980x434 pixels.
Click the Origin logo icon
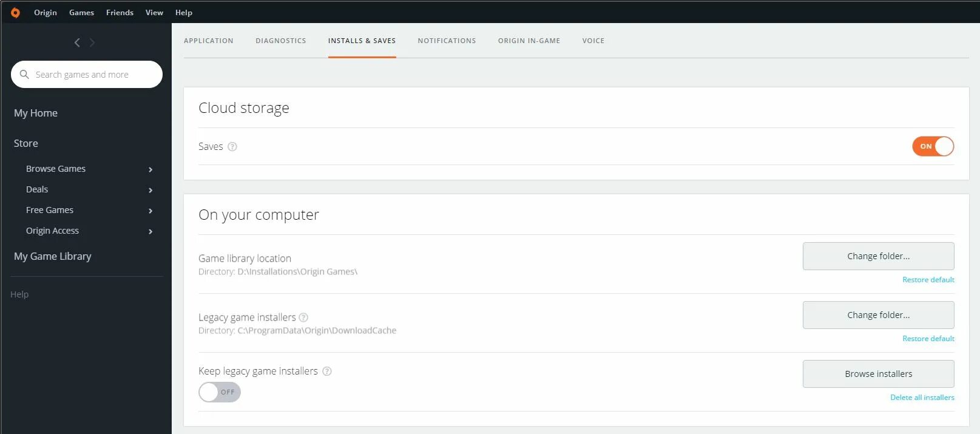(x=15, y=12)
